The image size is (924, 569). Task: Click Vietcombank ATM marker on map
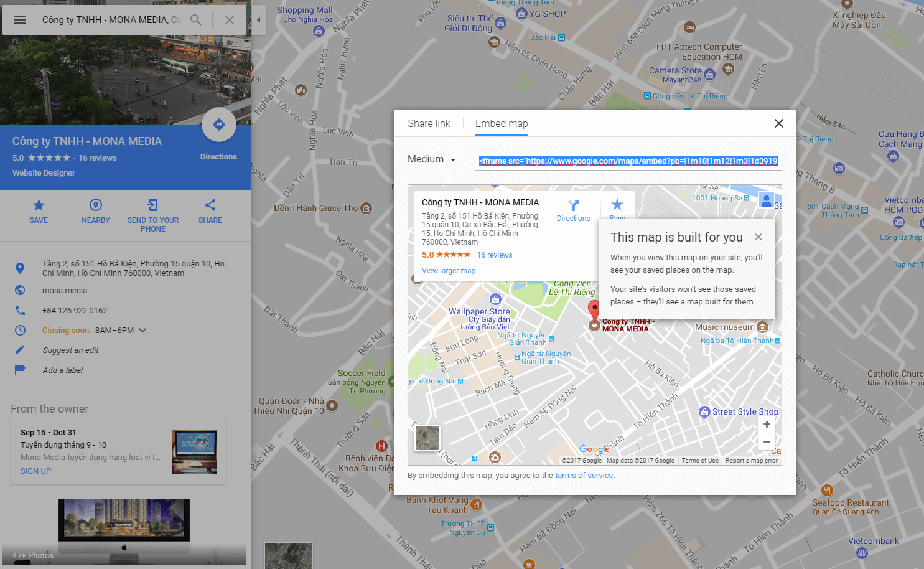[x=862, y=553]
